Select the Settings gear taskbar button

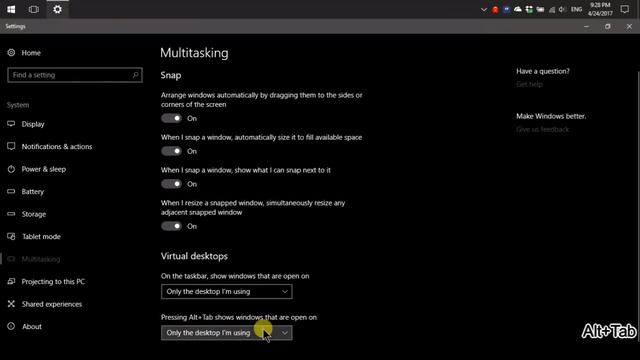click(57, 9)
